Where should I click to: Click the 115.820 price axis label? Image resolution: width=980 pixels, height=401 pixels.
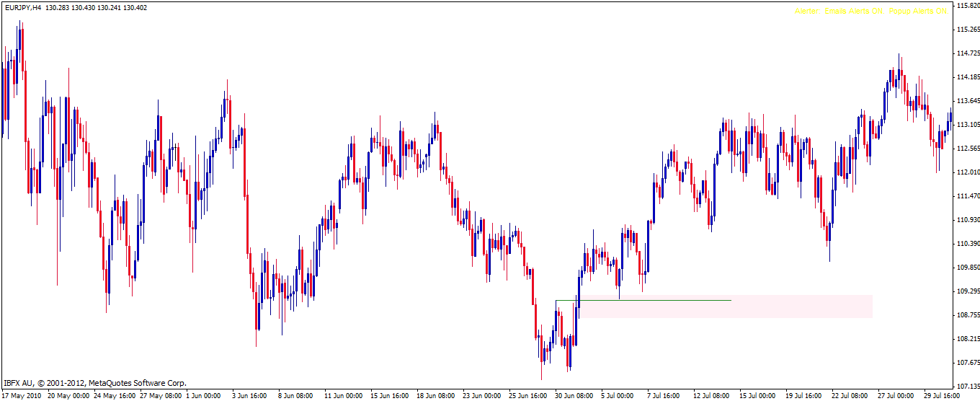[x=966, y=6]
